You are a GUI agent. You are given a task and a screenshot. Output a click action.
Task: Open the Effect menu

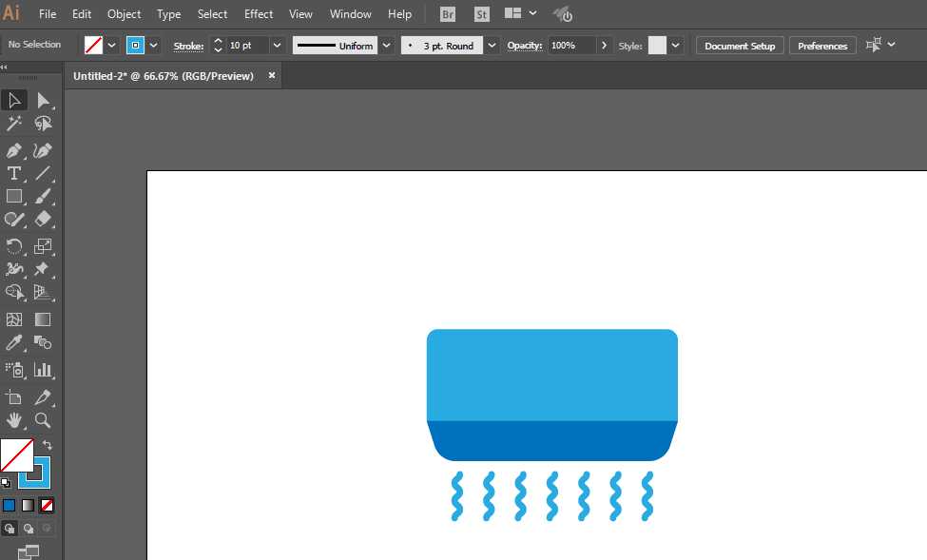[x=259, y=14]
